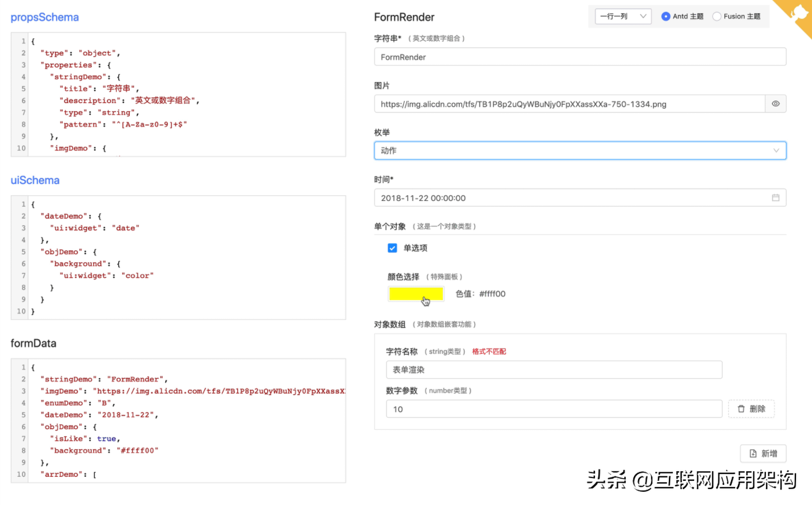The height and width of the screenshot is (505, 812).
Task: Open the uiSchema heading link
Action: coord(35,180)
